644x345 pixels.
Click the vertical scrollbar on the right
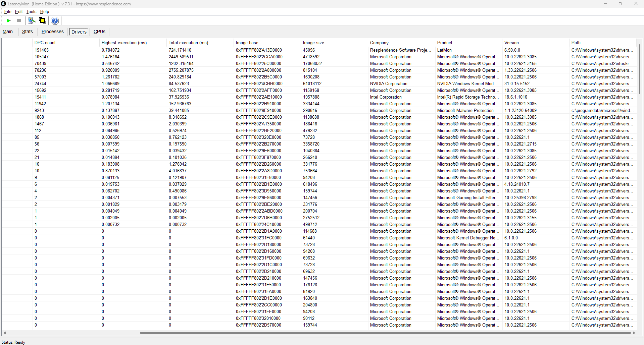coord(640,69)
